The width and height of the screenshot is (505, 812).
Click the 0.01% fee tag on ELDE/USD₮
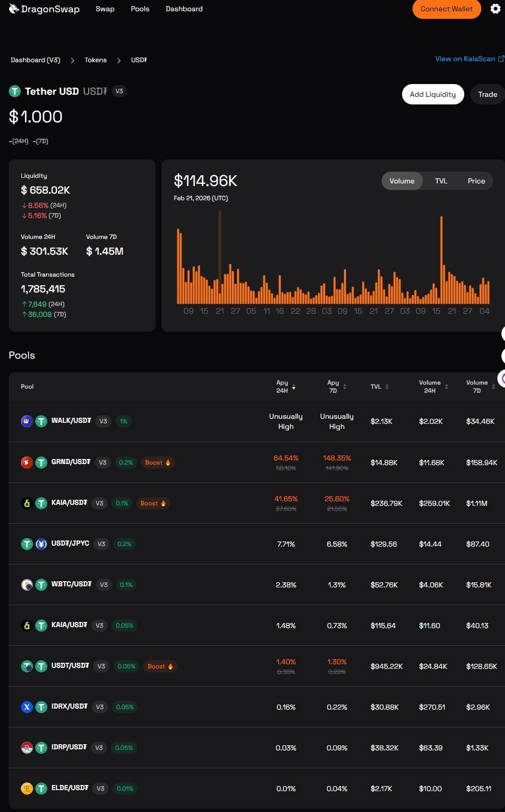pyautogui.click(x=125, y=789)
